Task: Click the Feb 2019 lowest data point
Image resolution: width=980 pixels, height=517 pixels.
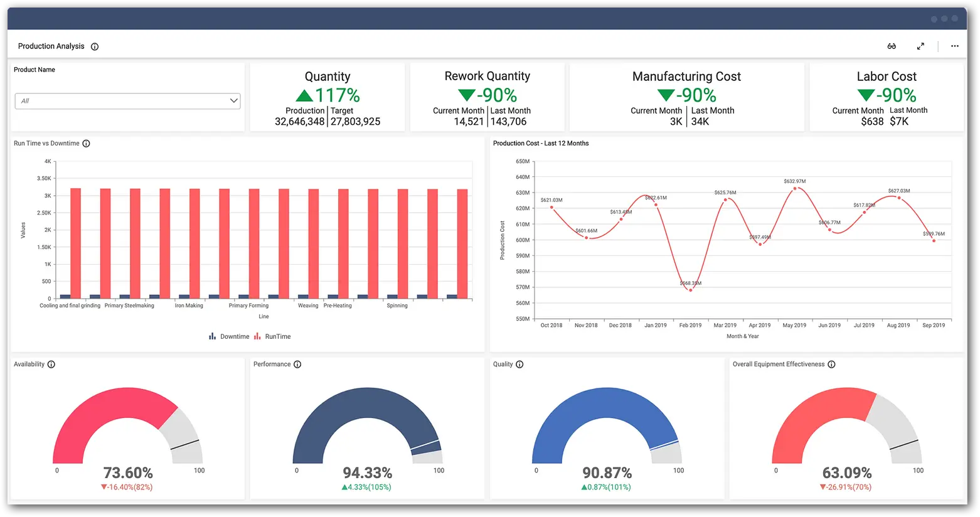Action: click(x=691, y=290)
